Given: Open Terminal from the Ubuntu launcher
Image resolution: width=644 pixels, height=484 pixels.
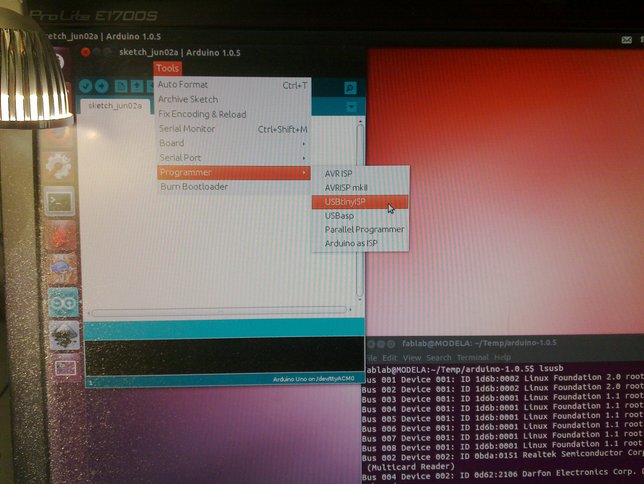Looking at the screenshot, I should tap(60, 201).
